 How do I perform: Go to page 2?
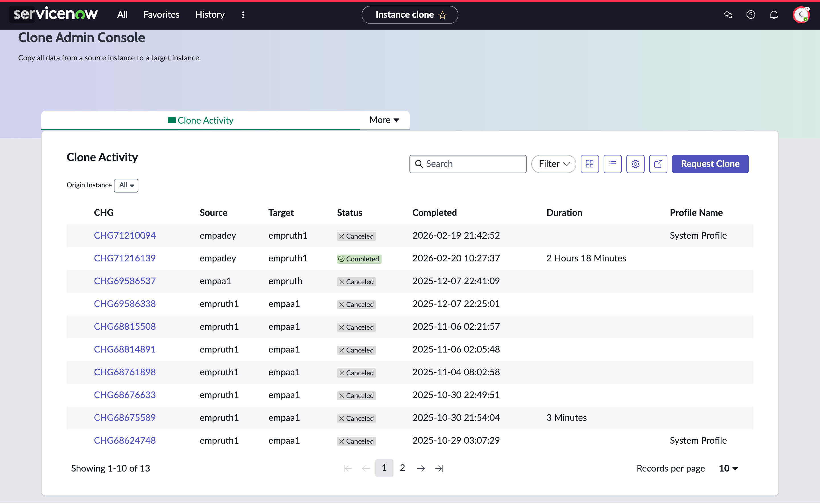click(x=403, y=468)
